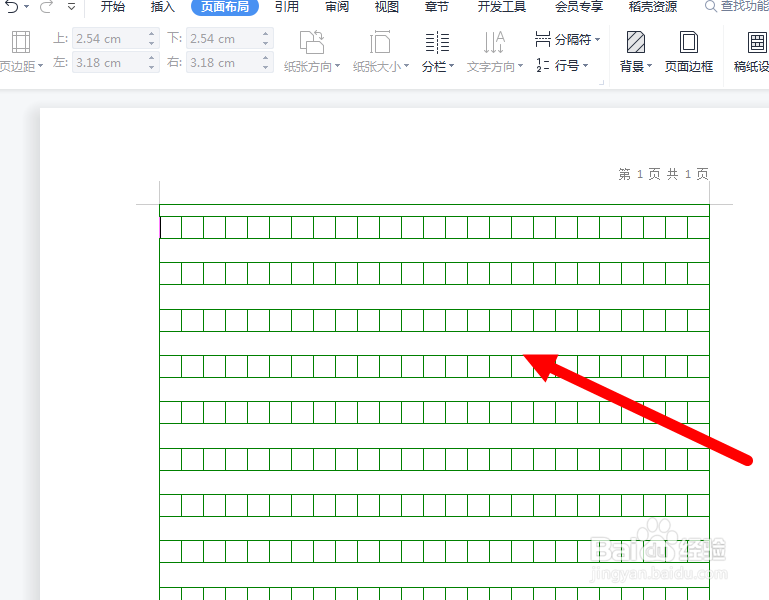769x600 pixels.
Task: Decrease the bottom margin with down stepper
Action: tap(265, 44)
